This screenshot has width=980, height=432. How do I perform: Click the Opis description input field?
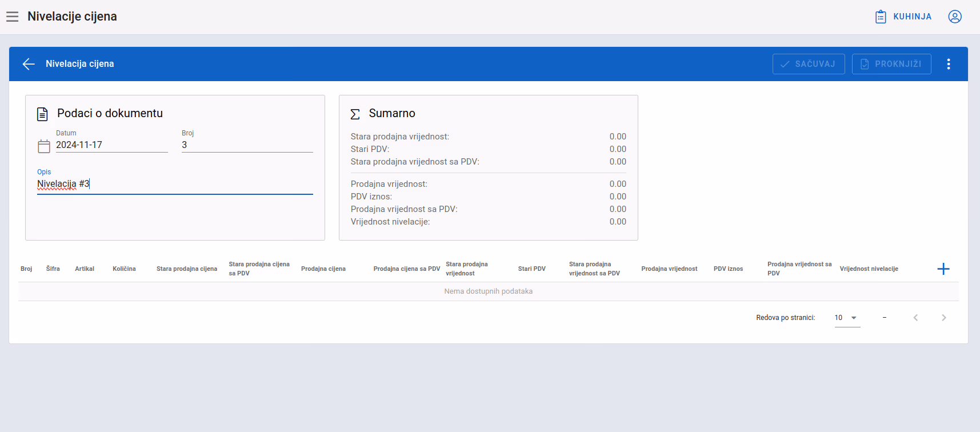[x=175, y=184]
